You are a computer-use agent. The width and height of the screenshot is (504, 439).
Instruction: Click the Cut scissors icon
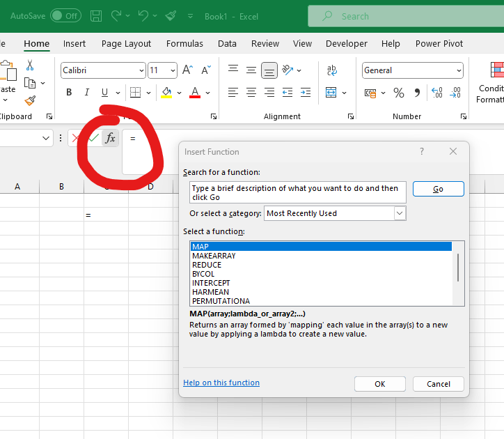point(30,66)
